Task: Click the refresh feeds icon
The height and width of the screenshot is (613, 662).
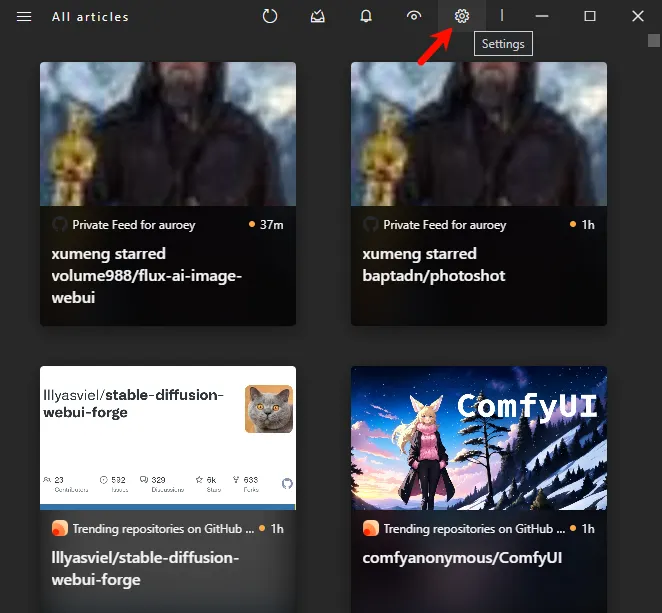Action: click(x=270, y=16)
